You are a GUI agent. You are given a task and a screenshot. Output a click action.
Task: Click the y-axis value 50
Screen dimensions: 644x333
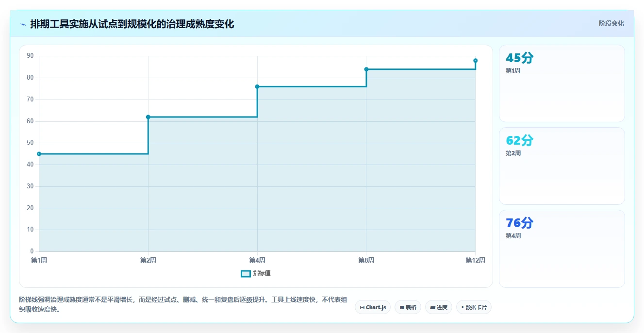pos(30,143)
